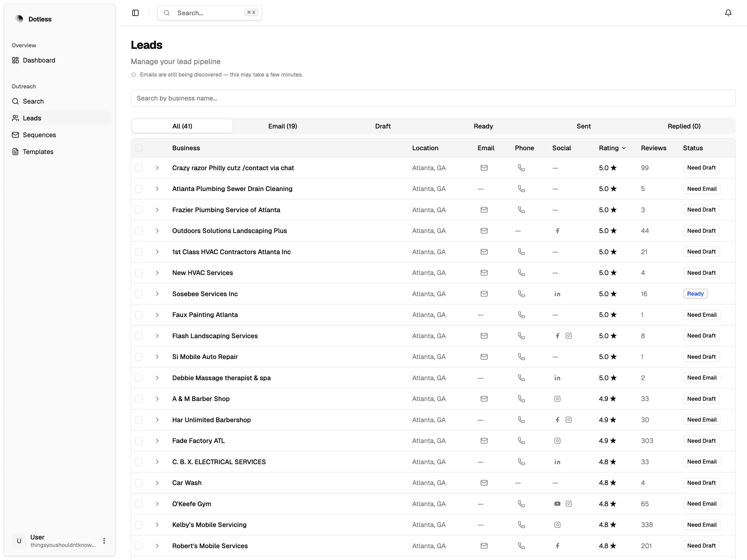Image resolution: width=747 pixels, height=560 pixels.
Task: Open Instagram icon for Fade Factory ATL
Action: (557, 441)
